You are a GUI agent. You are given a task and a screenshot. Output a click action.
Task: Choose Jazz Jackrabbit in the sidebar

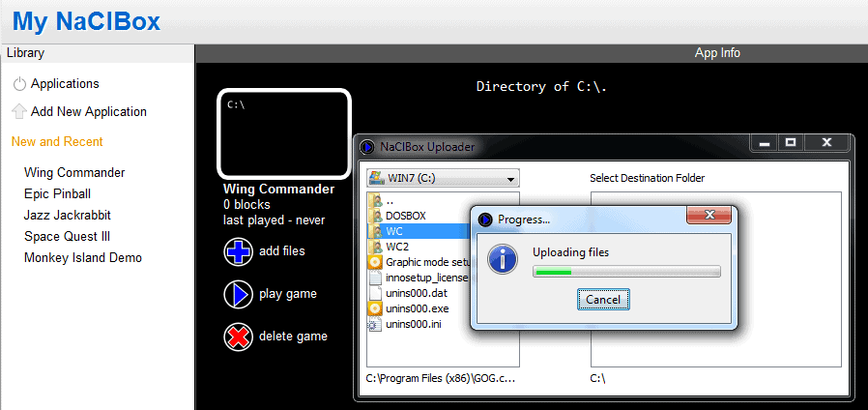coord(68,215)
